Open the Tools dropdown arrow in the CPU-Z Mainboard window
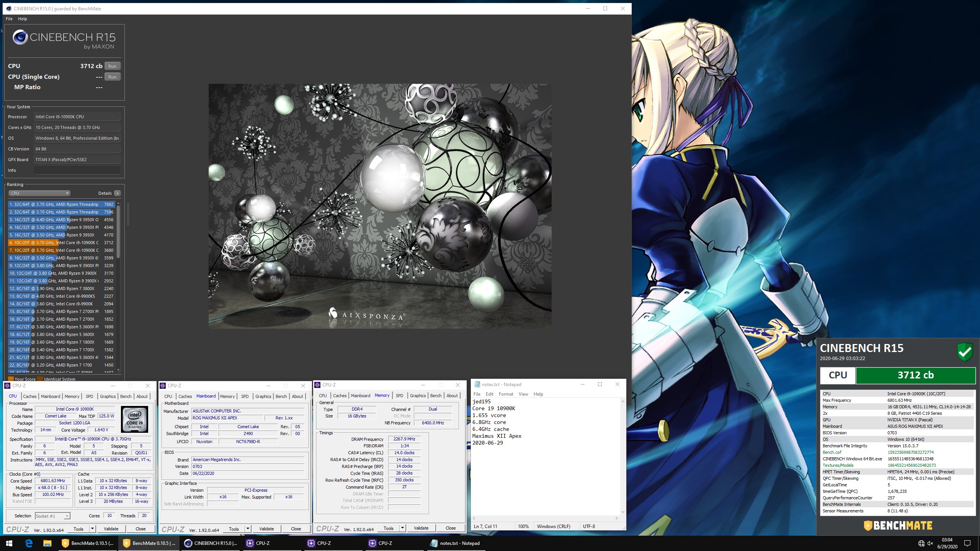This screenshot has width=980, height=551. [248, 529]
